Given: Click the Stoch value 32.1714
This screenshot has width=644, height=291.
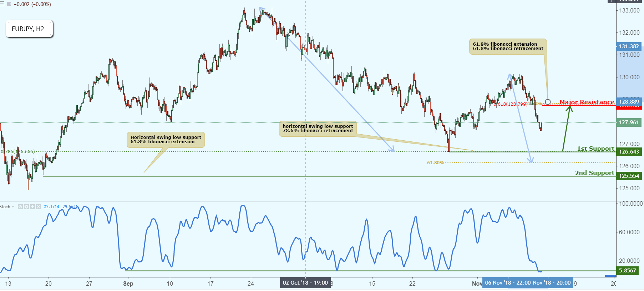Looking at the screenshot, I should [51, 207].
